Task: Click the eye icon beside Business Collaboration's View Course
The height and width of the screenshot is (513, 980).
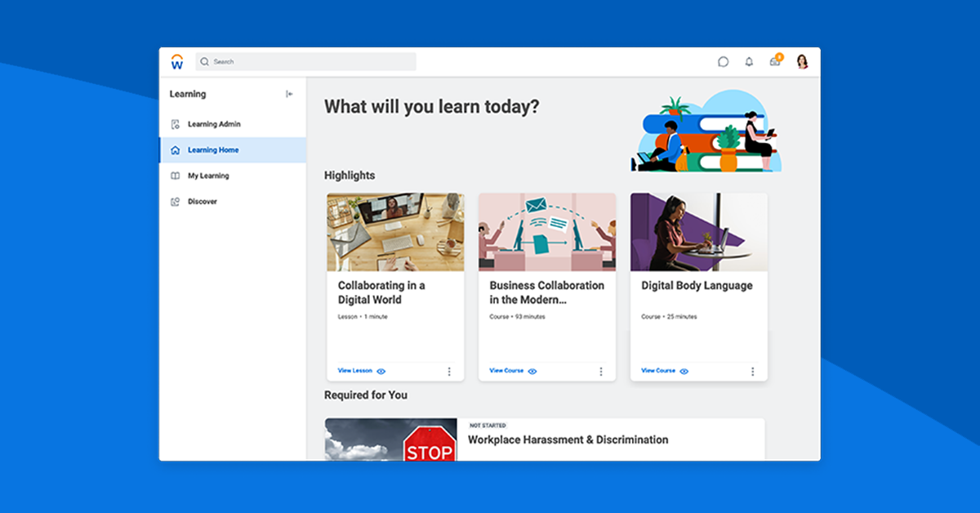Action: point(533,371)
